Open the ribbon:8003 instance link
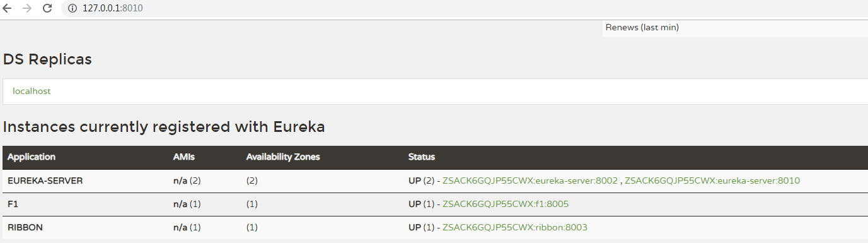 [516, 227]
